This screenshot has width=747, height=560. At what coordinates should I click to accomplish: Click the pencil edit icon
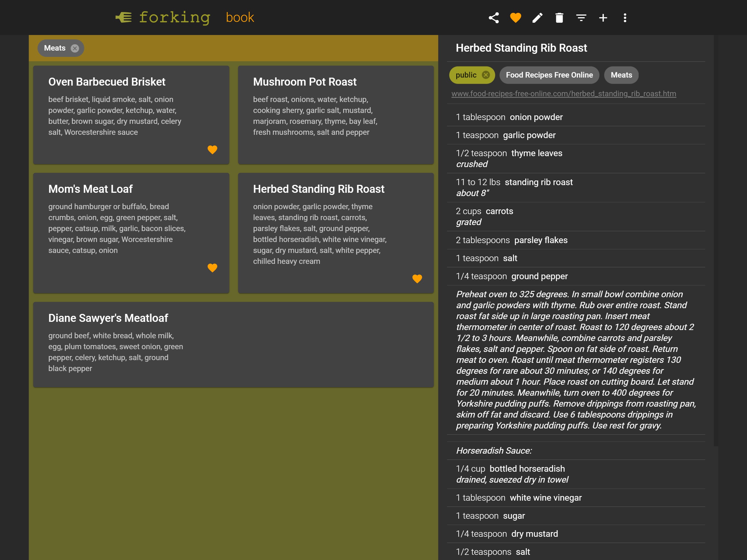(x=537, y=17)
